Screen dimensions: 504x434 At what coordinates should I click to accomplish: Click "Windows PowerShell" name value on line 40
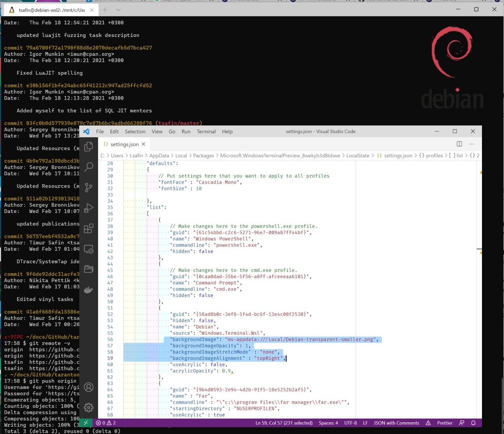(x=222, y=239)
